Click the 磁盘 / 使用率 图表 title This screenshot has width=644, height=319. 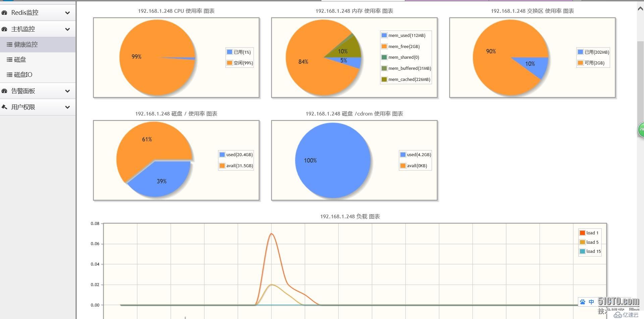pos(176,114)
